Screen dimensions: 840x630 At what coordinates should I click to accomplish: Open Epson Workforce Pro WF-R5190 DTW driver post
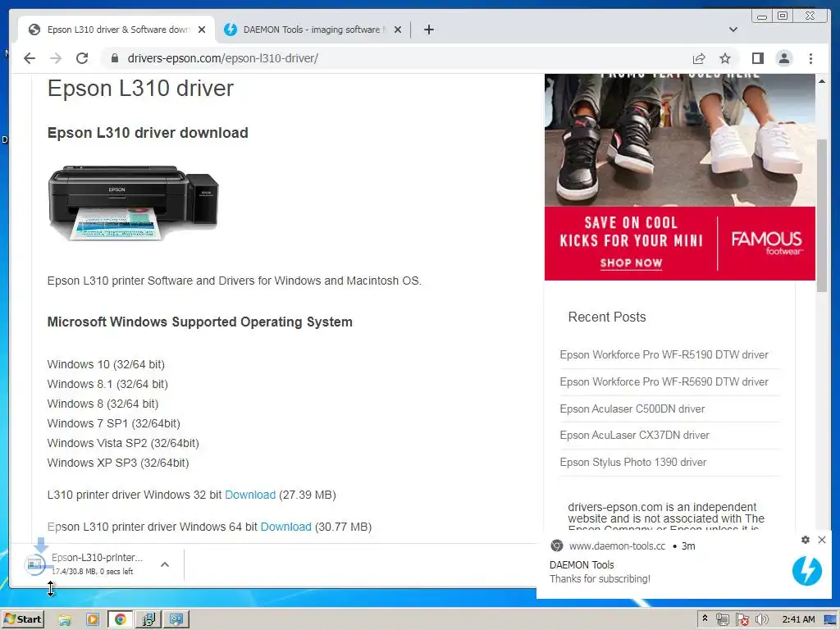point(664,354)
